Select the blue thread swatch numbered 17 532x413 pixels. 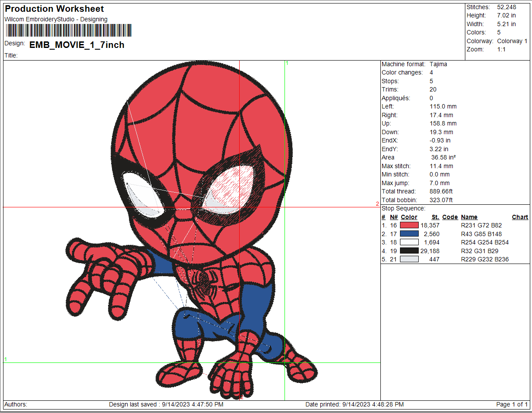[409, 234]
